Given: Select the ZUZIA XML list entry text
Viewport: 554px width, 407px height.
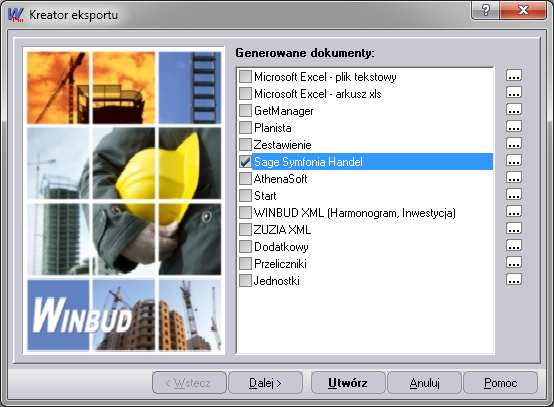Looking at the screenshot, I should click(x=282, y=230).
